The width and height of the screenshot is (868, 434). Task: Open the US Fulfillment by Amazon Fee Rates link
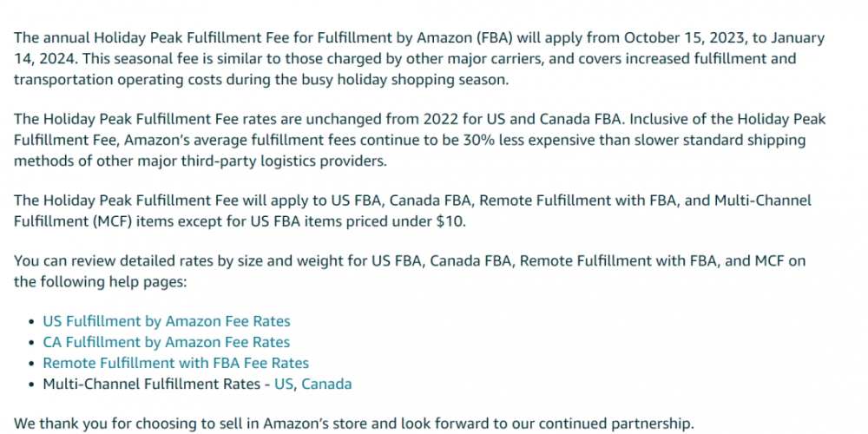tap(167, 321)
